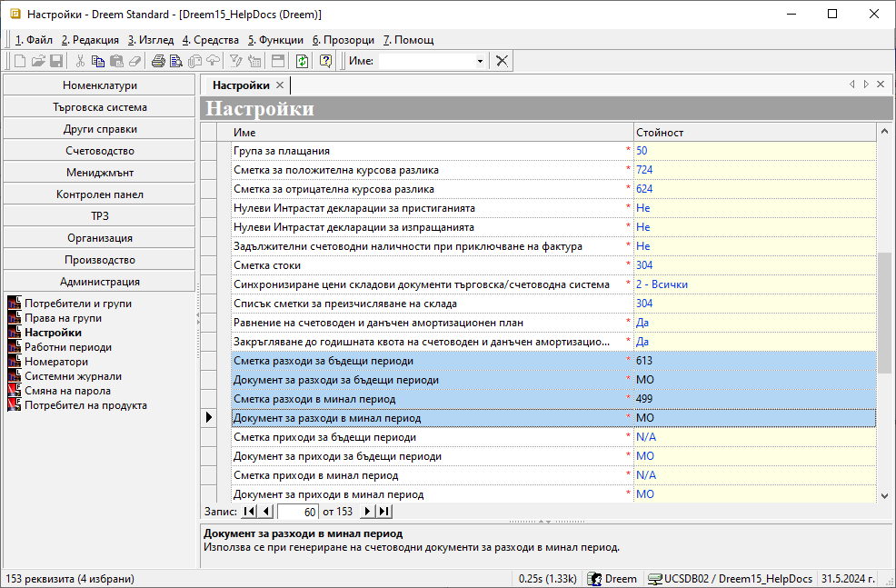Select Работни периоди in the sidebar
The width and height of the screenshot is (896, 588).
pos(68,347)
